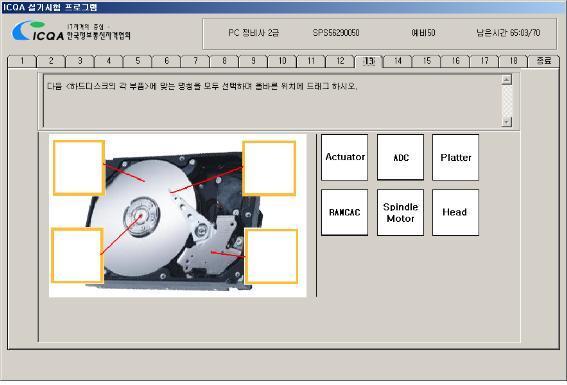Image resolution: width=567 pixels, height=385 pixels.
Task: Click the top-right empty label box
Action: tap(269, 168)
